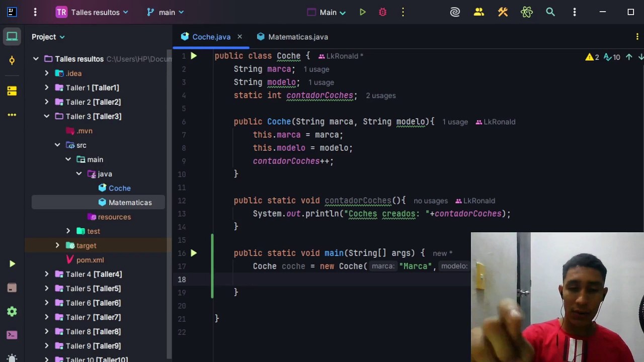Viewport: 644px width, 362px height.
Task: Open editor tabs more options menu
Action: (637, 37)
